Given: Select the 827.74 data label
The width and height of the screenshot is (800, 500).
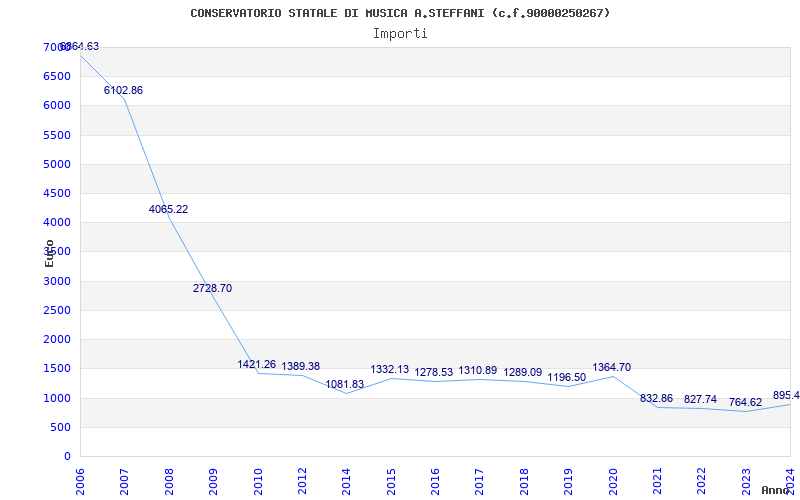Looking at the screenshot, I should pyautogui.click(x=701, y=399).
